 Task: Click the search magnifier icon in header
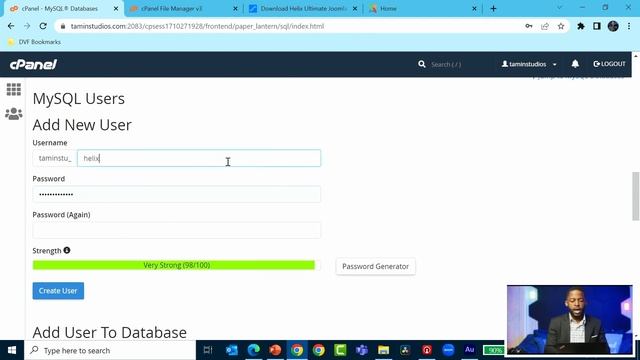click(x=422, y=64)
